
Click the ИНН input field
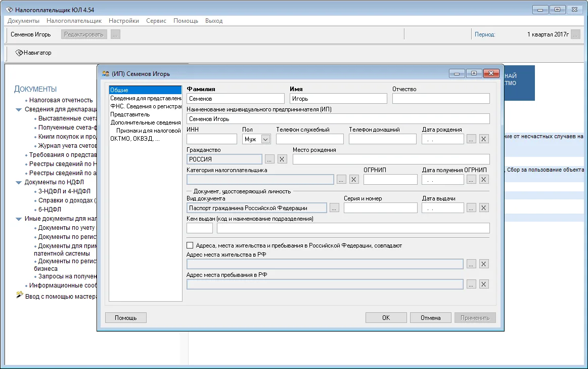click(212, 139)
